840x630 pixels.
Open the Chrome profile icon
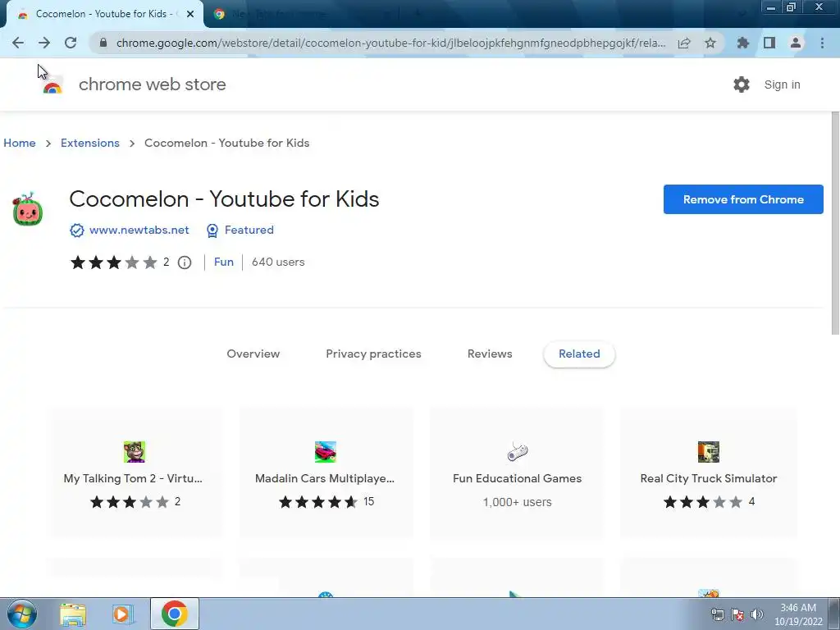[796, 43]
